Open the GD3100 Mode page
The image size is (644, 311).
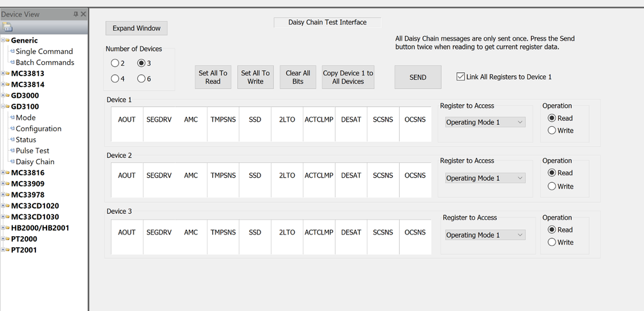click(x=26, y=118)
